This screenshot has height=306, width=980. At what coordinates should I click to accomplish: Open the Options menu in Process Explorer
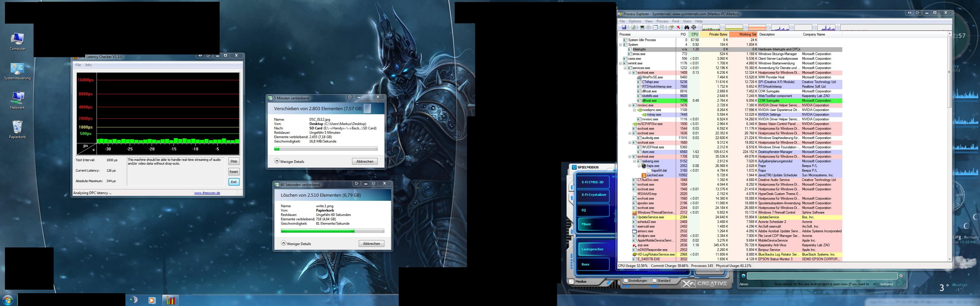(635, 21)
